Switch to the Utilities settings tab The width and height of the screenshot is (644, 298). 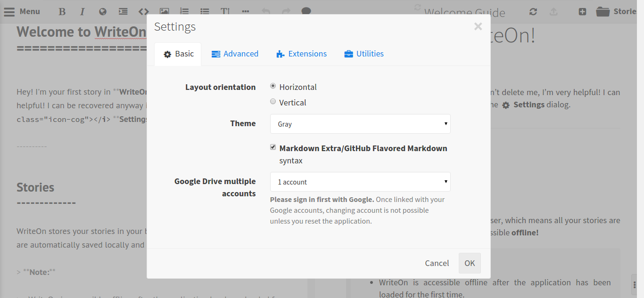tap(364, 54)
